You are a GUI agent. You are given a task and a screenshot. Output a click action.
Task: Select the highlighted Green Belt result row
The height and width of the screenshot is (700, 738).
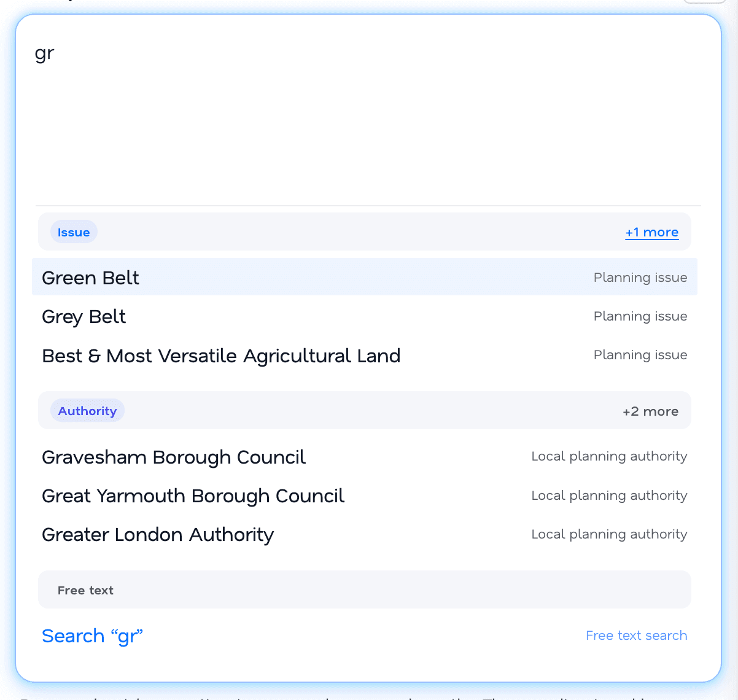click(x=365, y=278)
